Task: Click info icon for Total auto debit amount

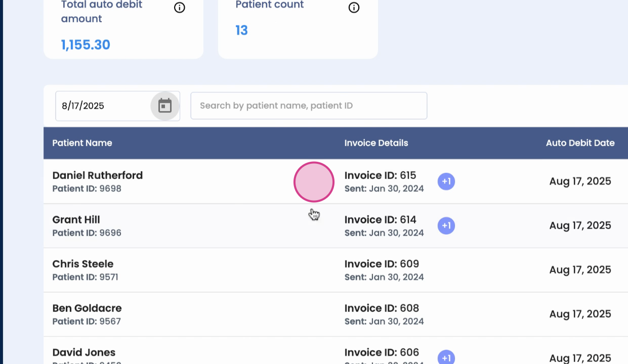Action: point(179,8)
